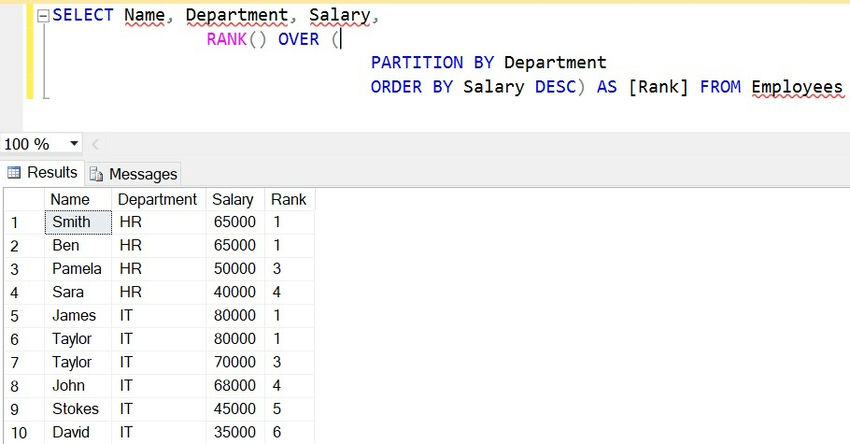Click the RANK keyword in the query

(227, 39)
